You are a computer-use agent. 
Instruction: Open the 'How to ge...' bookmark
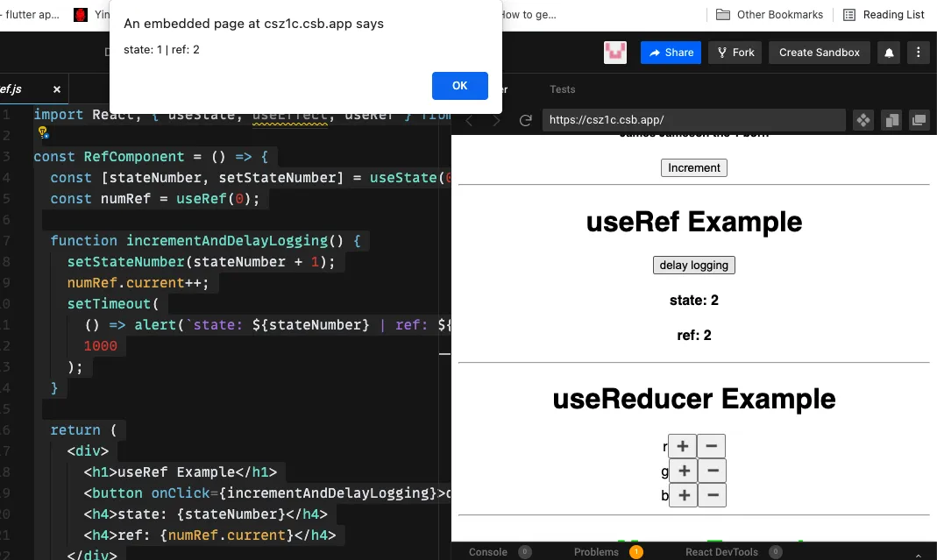(x=529, y=15)
